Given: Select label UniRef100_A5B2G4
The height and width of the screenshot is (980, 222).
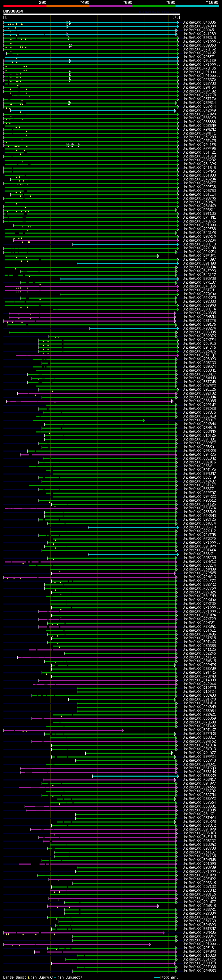Looking at the screenshot, I should (199, 241).
